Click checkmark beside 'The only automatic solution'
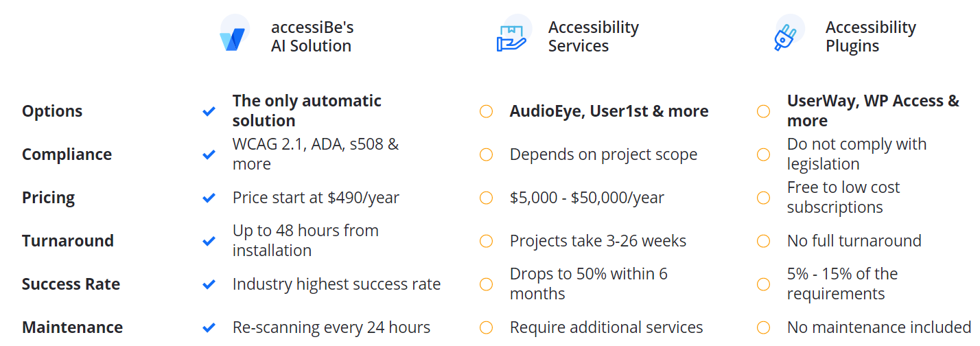 [x=209, y=111]
